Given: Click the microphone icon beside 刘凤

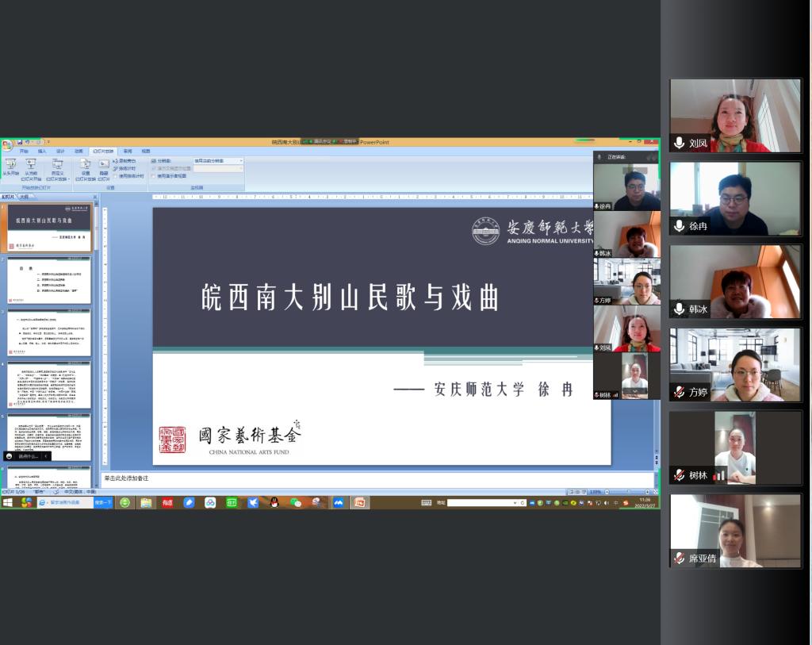Looking at the screenshot, I should (x=680, y=144).
